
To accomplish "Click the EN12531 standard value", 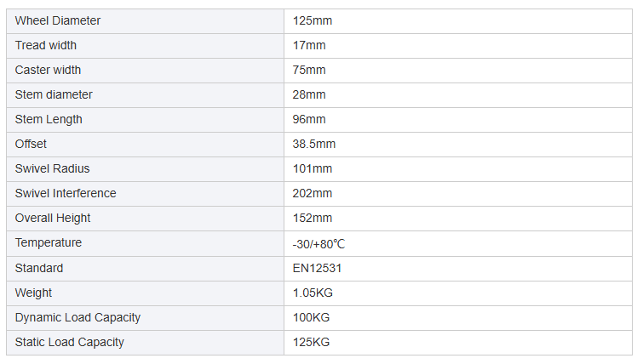I will pyautogui.click(x=317, y=268).
